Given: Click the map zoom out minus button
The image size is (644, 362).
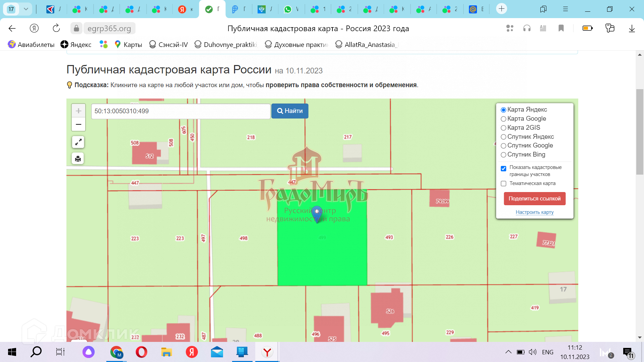Looking at the screenshot, I should (78, 124).
